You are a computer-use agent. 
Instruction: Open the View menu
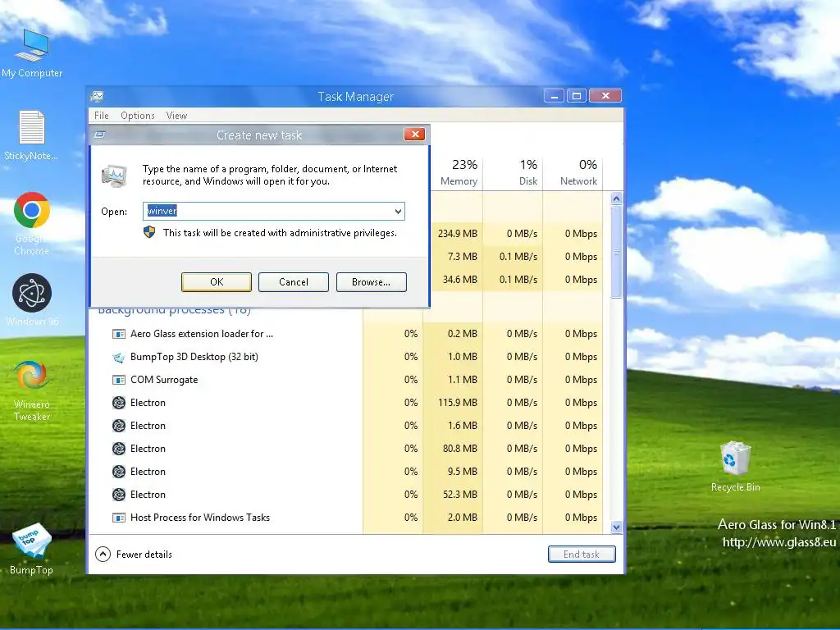pyautogui.click(x=176, y=115)
